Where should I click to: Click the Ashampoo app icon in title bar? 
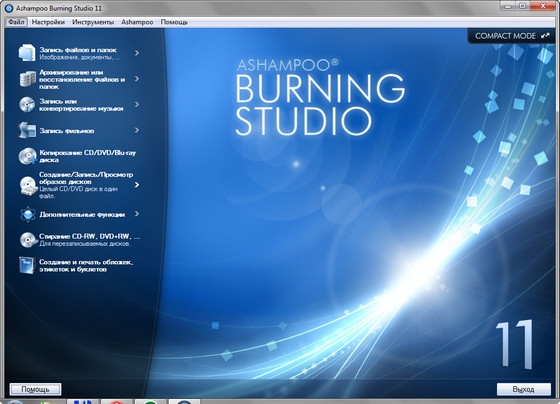pyautogui.click(x=9, y=8)
